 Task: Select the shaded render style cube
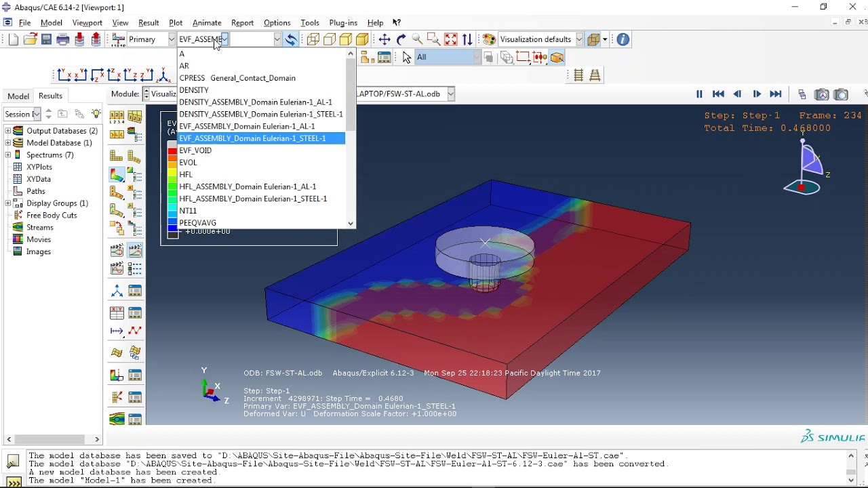coord(362,40)
